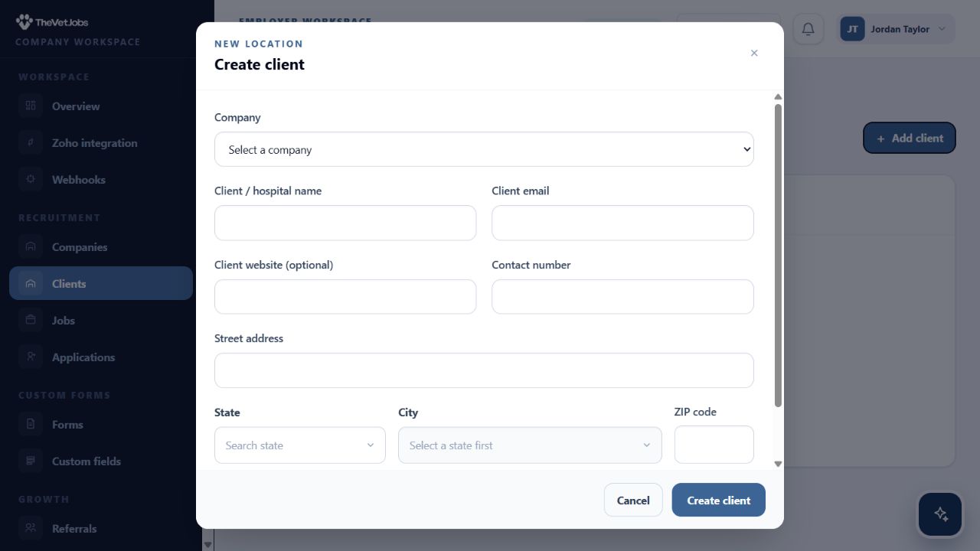Click the Forms sidebar icon

pos(31,424)
